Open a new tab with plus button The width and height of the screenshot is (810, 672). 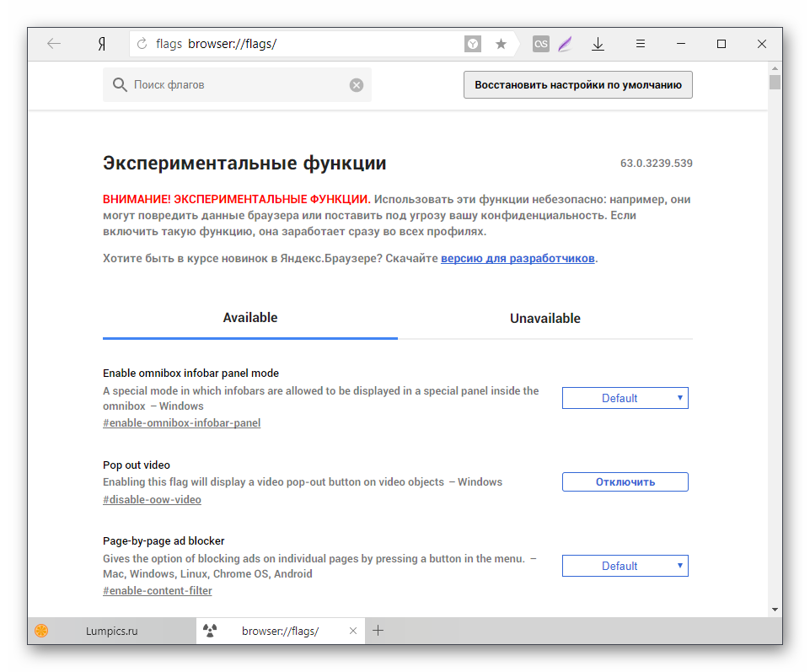[378, 631]
